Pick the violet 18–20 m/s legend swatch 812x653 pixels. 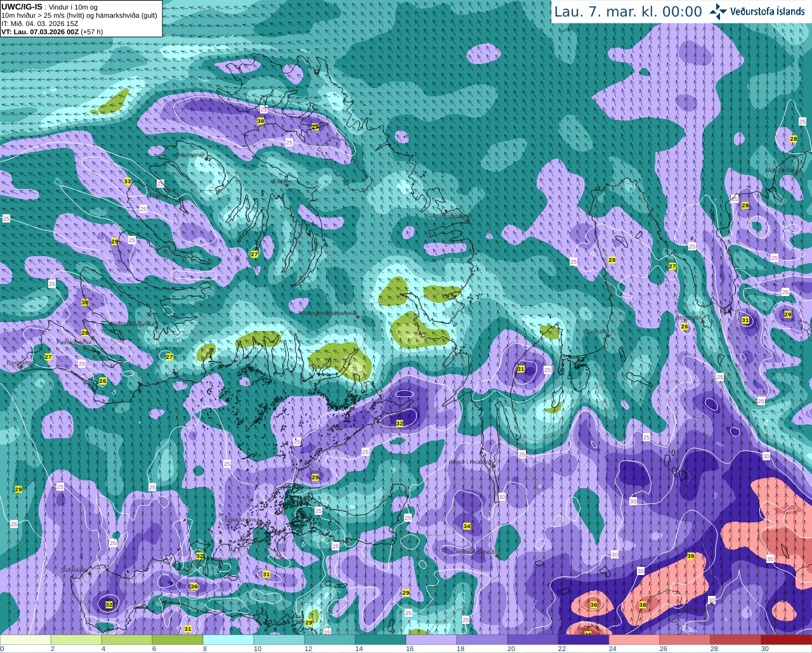click(482, 640)
